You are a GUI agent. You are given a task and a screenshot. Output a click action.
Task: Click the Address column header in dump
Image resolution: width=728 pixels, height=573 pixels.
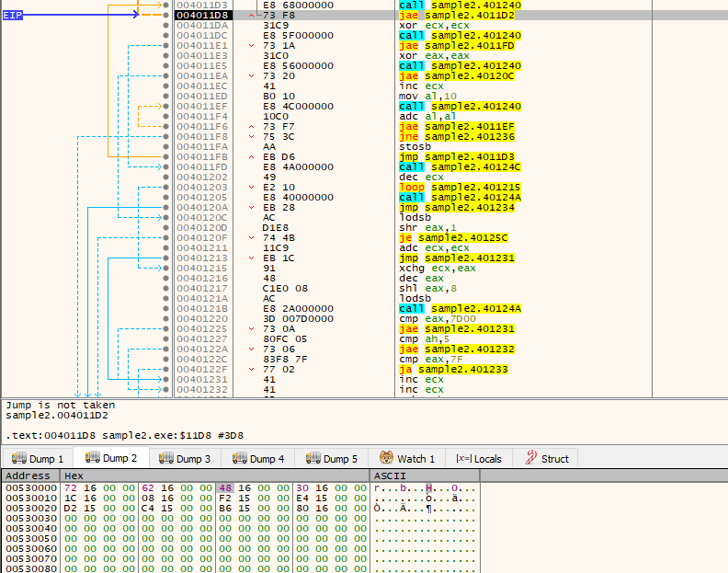coord(31,476)
